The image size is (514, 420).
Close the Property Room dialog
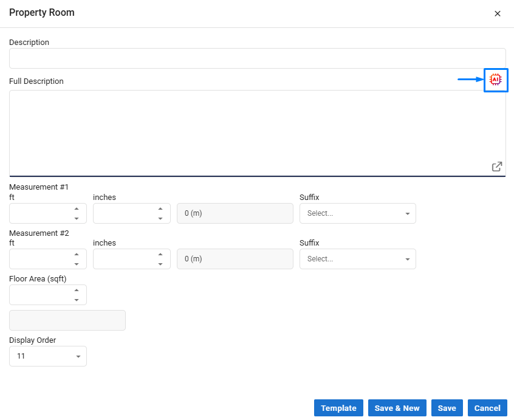point(497,14)
